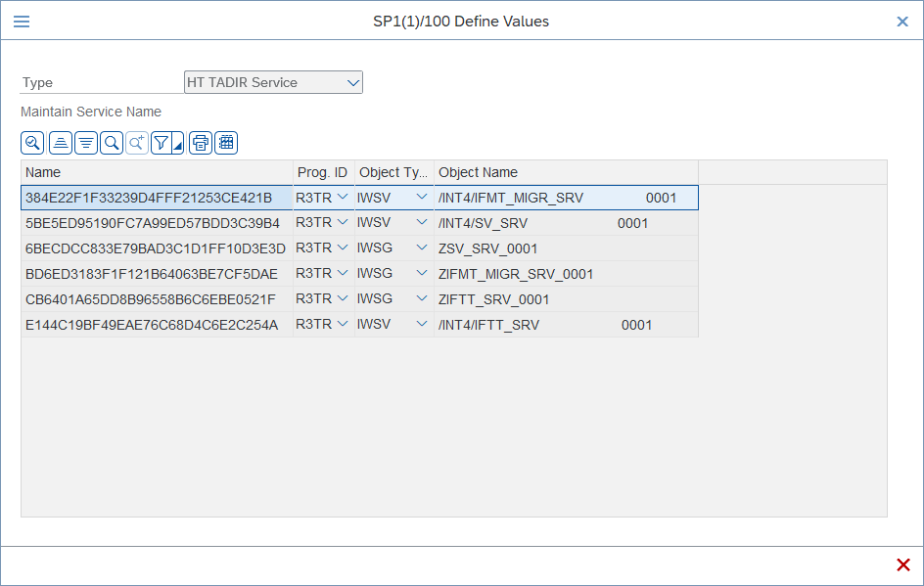Select name cell 384E22F1F33239D4FFF21253CE421B

pyautogui.click(x=157, y=198)
